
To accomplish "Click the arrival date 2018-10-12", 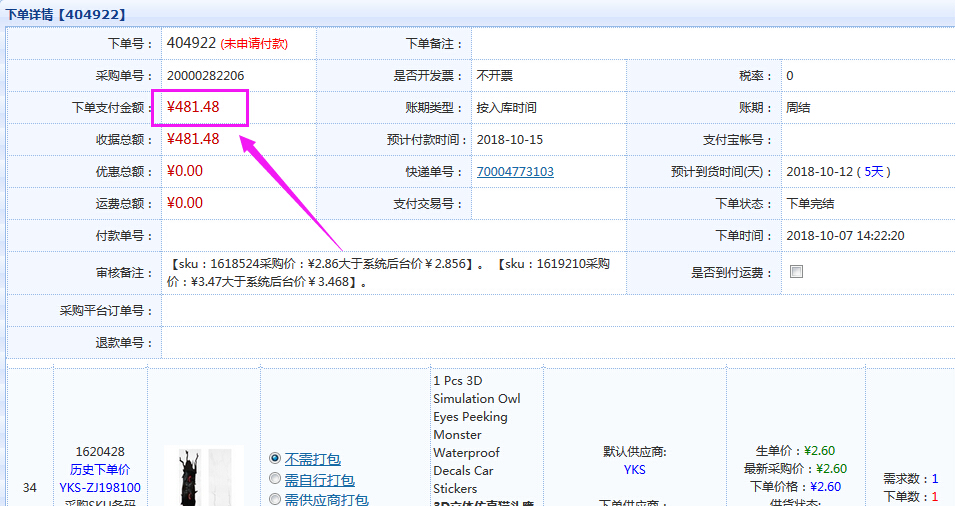I will click(x=819, y=172).
